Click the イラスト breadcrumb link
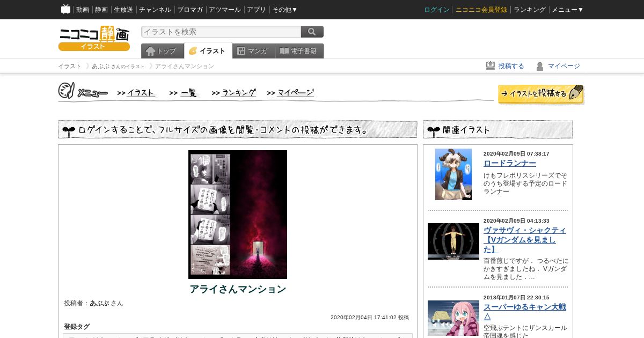The width and height of the screenshot is (644, 338). click(70, 66)
